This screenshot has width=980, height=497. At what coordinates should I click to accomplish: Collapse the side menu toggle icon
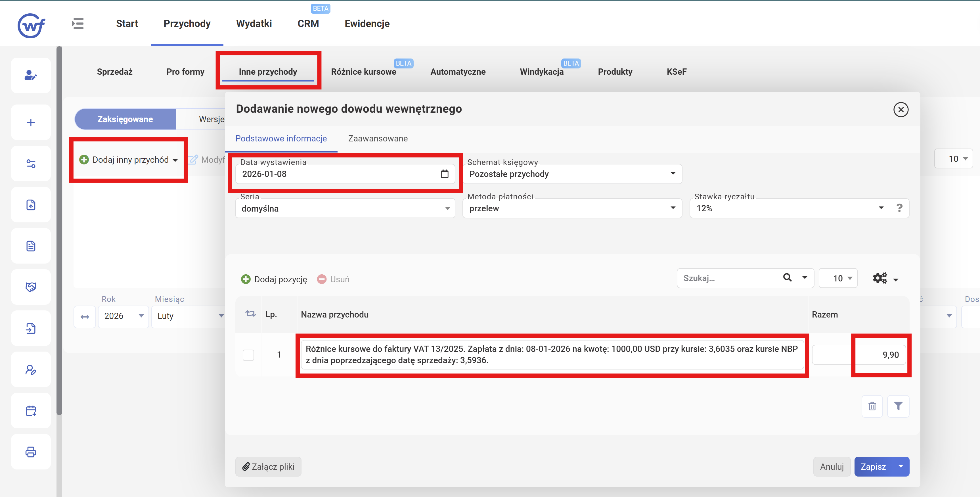click(78, 24)
